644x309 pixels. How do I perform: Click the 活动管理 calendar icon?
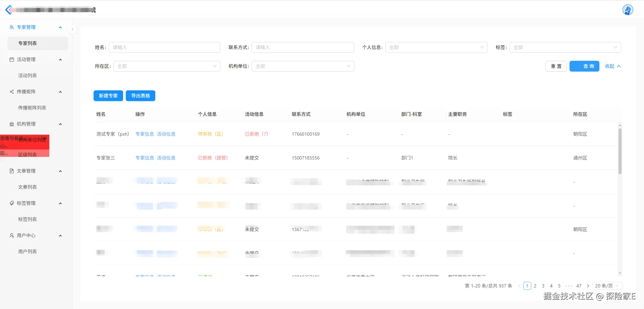click(12, 59)
